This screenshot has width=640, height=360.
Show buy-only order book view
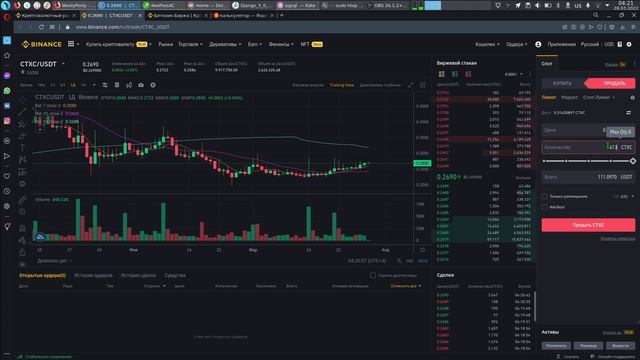click(455, 74)
